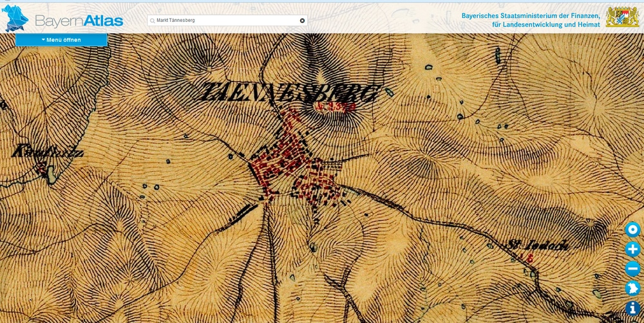Expand the caret arrow beside Menü öffnen
The image size is (644, 323).
(x=43, y=40)
